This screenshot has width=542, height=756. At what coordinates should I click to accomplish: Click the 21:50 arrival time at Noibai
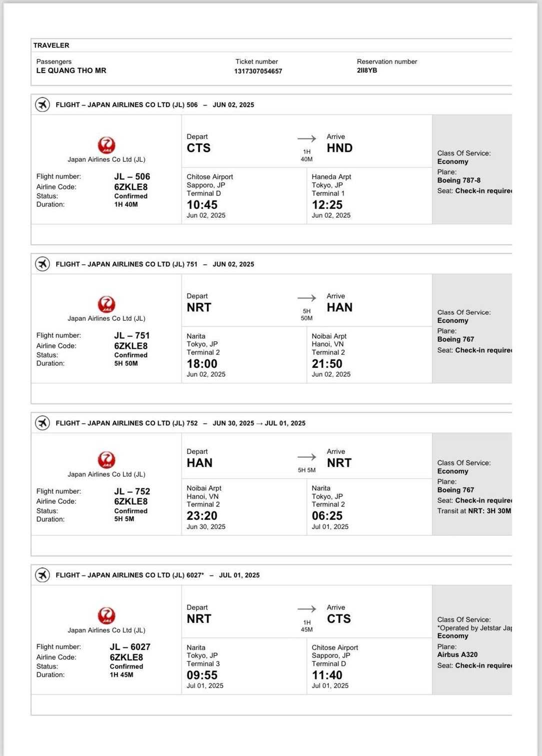[x=327, y=364]
